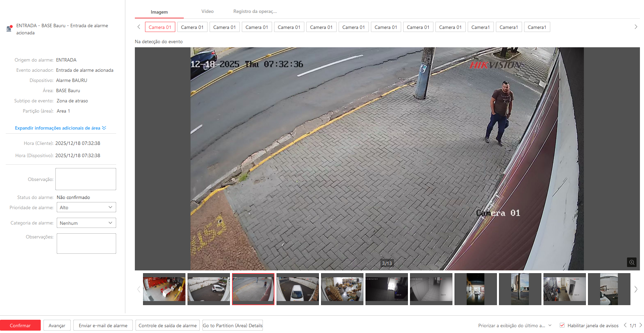
Task: Click the alarm input icon beside title
Action: pos(10,29)
